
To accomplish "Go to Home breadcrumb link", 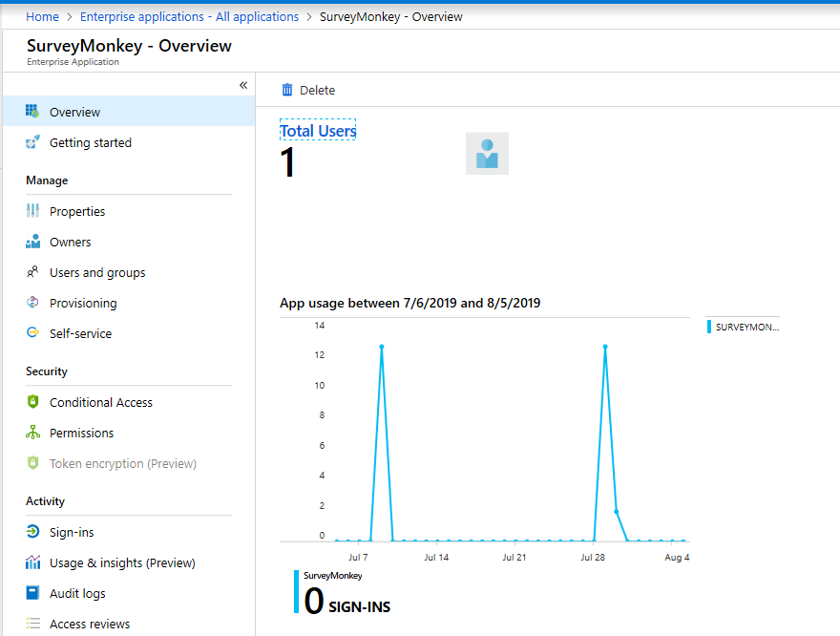I will [42, 16].
